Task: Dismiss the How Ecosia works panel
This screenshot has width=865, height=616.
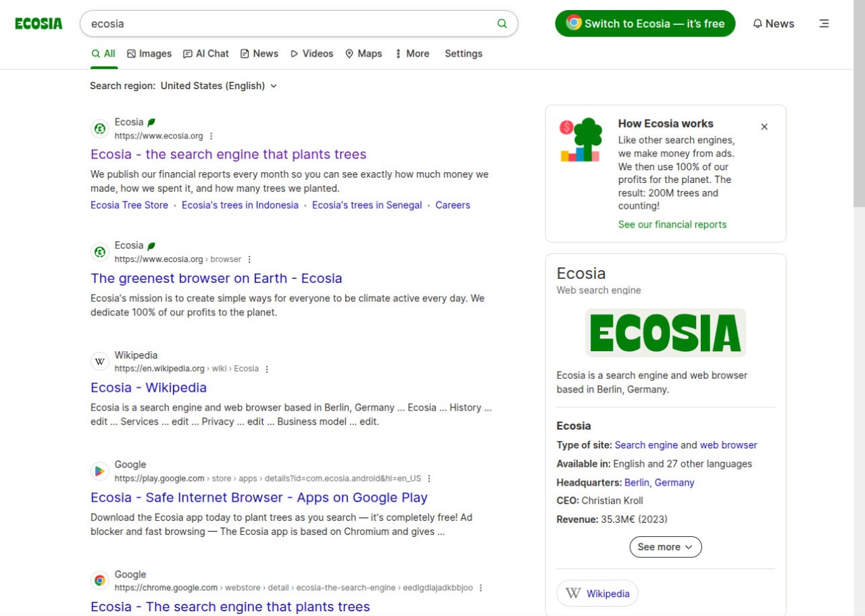Action: tap(764, 126)
